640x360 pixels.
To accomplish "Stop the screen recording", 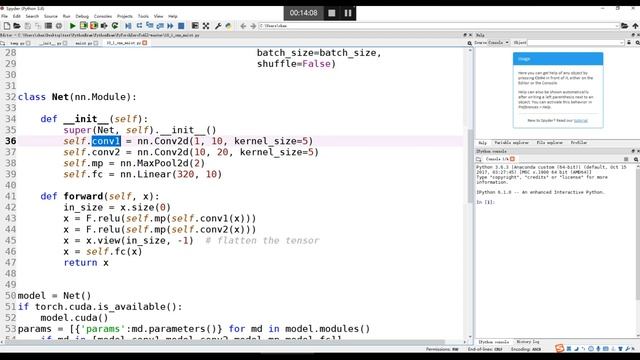I will pyautogui.click(x=332, y=13).
